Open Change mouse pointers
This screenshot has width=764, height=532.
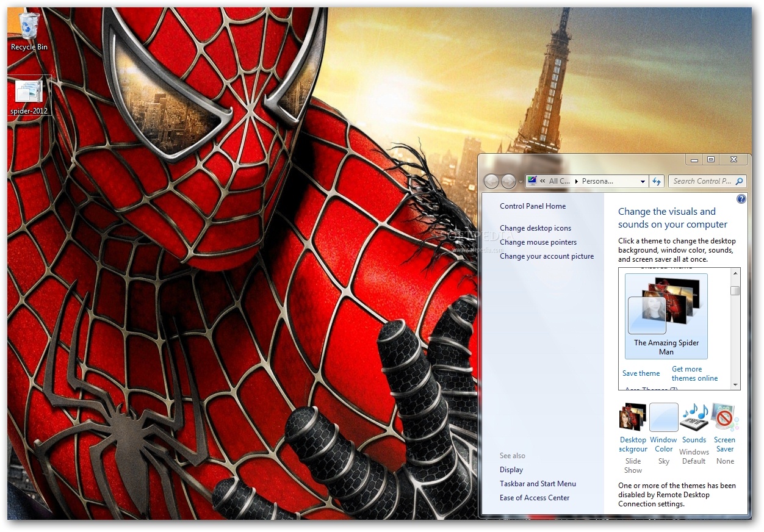(x=538, y=242)
